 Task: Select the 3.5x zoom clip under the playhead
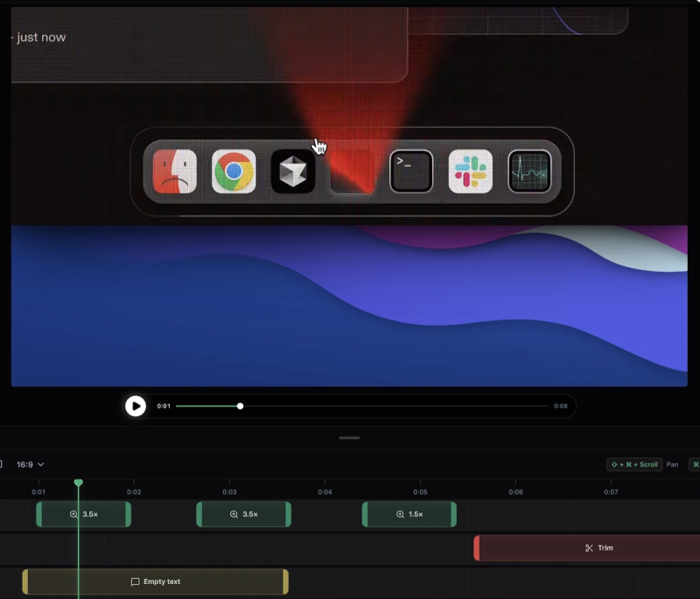click(x=83, y=514)
